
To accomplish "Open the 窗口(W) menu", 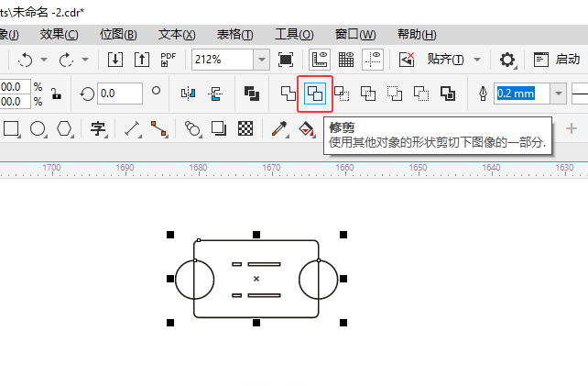I will point(355,35).
